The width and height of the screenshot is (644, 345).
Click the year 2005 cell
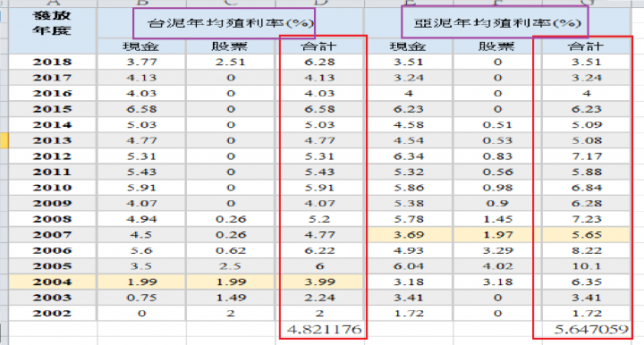[53, 265]
